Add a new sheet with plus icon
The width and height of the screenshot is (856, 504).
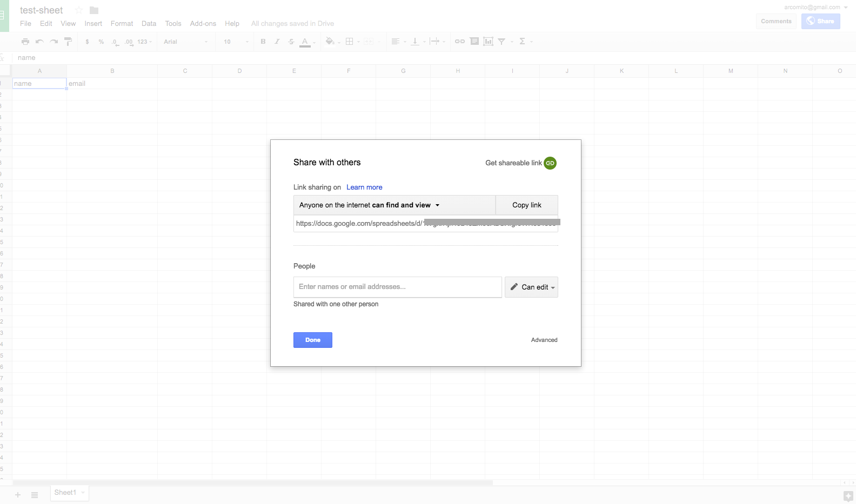pos(18,495)
